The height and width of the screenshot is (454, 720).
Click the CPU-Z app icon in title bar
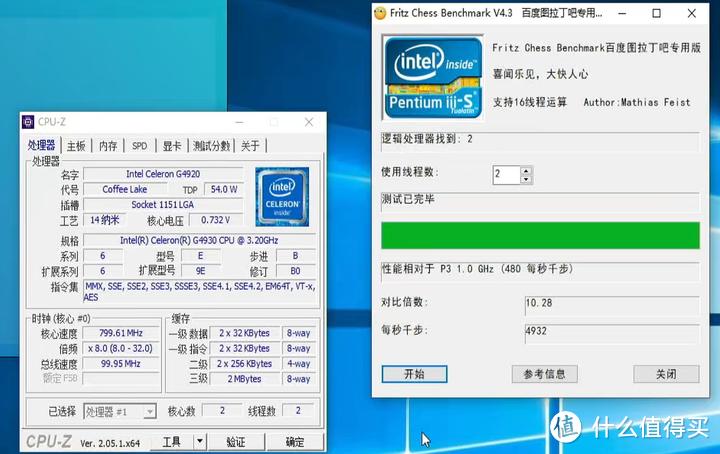[x=28, y=122]
